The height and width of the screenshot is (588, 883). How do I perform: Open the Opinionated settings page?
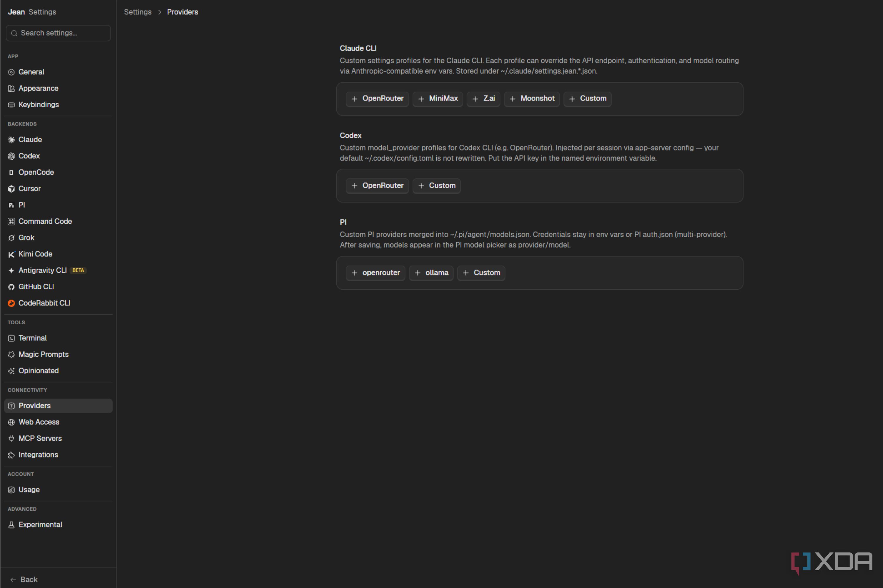tap(58, 371)
